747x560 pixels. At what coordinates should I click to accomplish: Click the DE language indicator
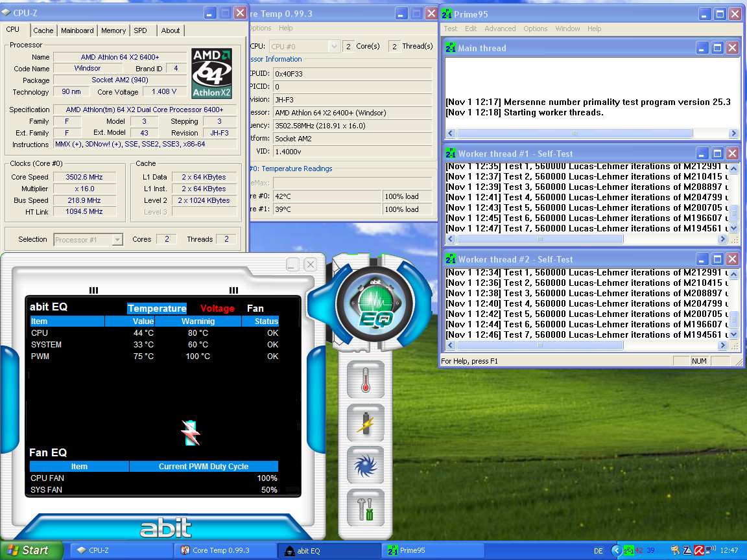pyautogui.click(x=599, y=550)
